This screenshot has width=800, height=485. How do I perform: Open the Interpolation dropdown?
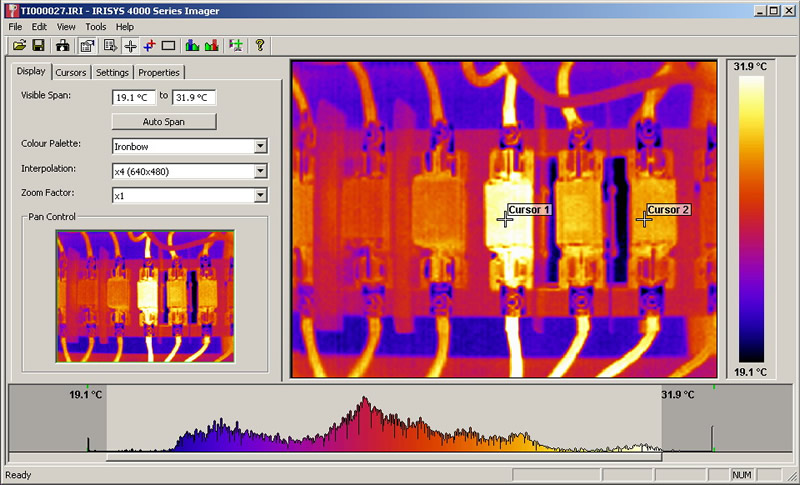260,171
